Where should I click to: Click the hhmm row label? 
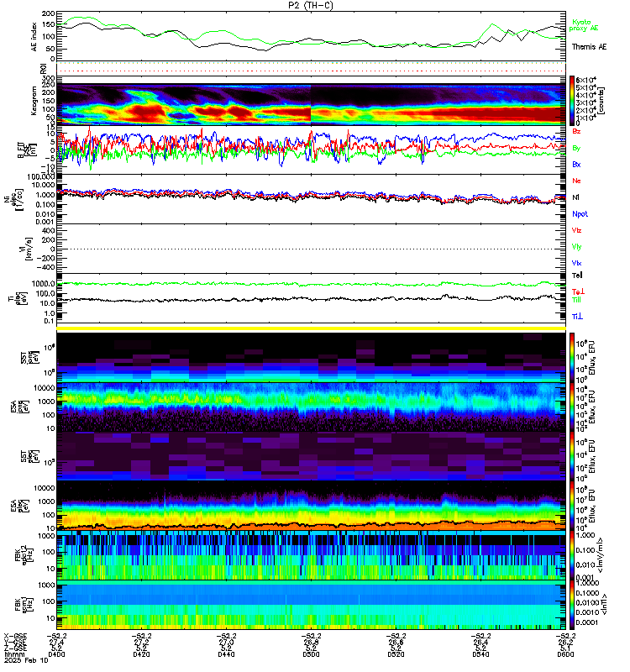coord(14,654)
